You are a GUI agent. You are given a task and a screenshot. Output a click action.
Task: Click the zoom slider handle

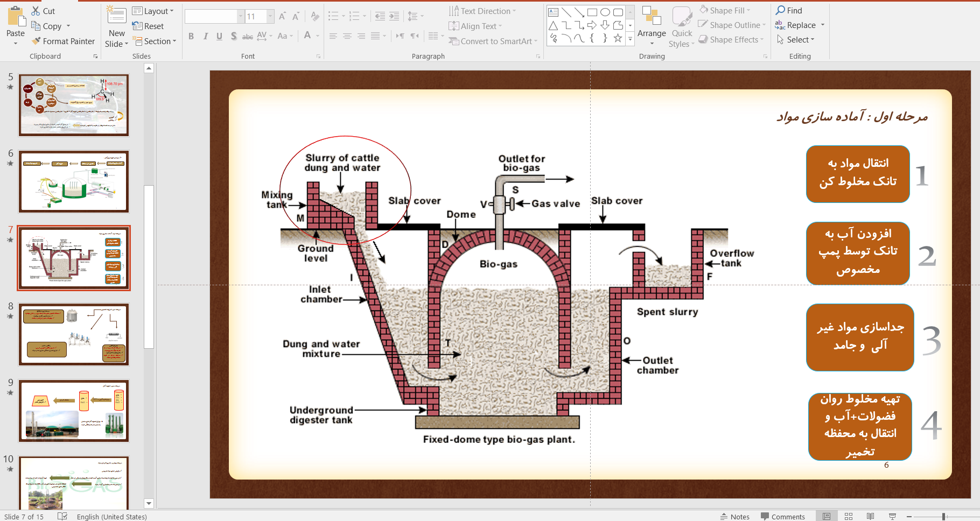[x=943, y=516]
